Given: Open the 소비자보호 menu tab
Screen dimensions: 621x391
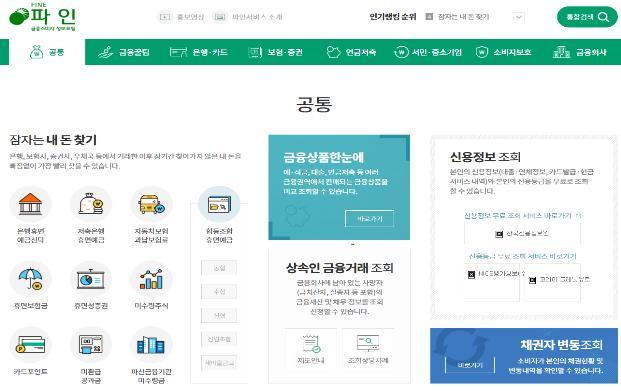Looking at the screenshot, I should (x=503, y=52).
